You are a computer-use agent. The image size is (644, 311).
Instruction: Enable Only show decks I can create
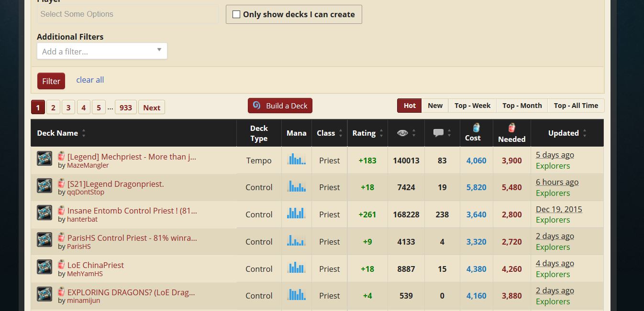pos(236,14)
